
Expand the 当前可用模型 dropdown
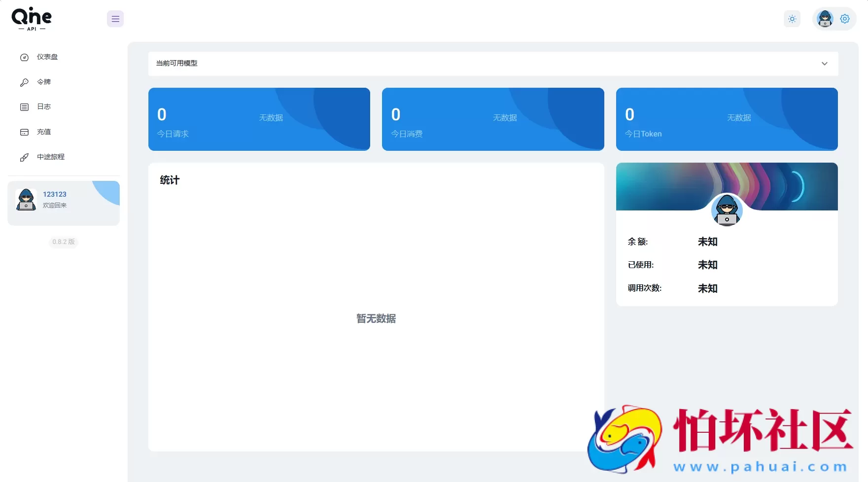pyautogui.click(x=824, y=64)
